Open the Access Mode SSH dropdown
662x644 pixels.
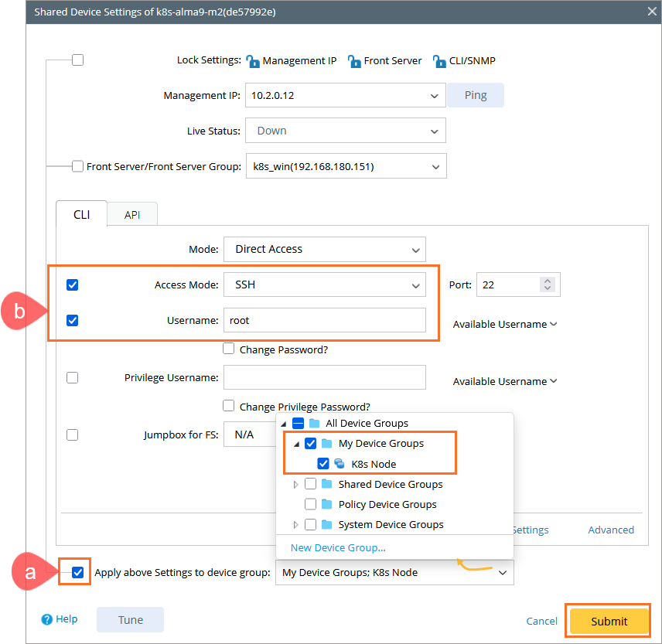pos(417,285)
